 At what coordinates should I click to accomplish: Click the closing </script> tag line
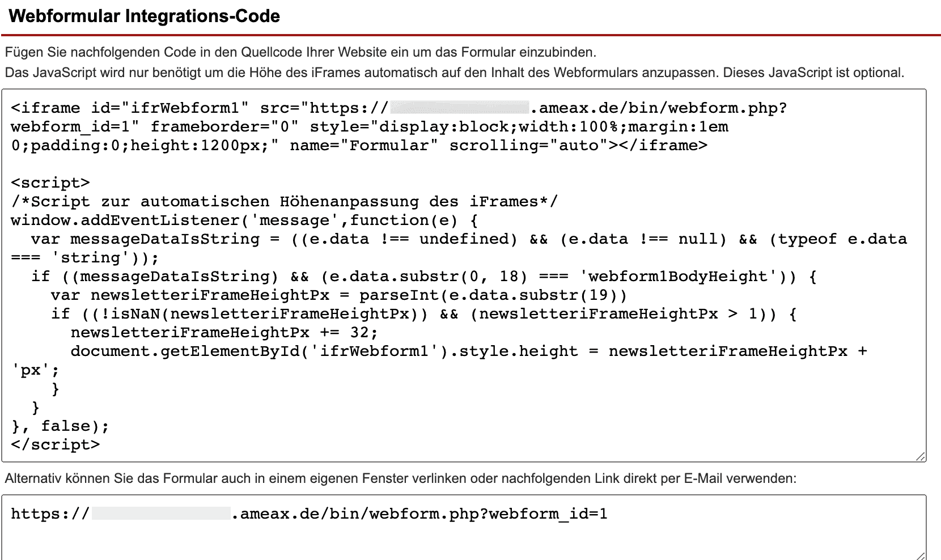56,445
